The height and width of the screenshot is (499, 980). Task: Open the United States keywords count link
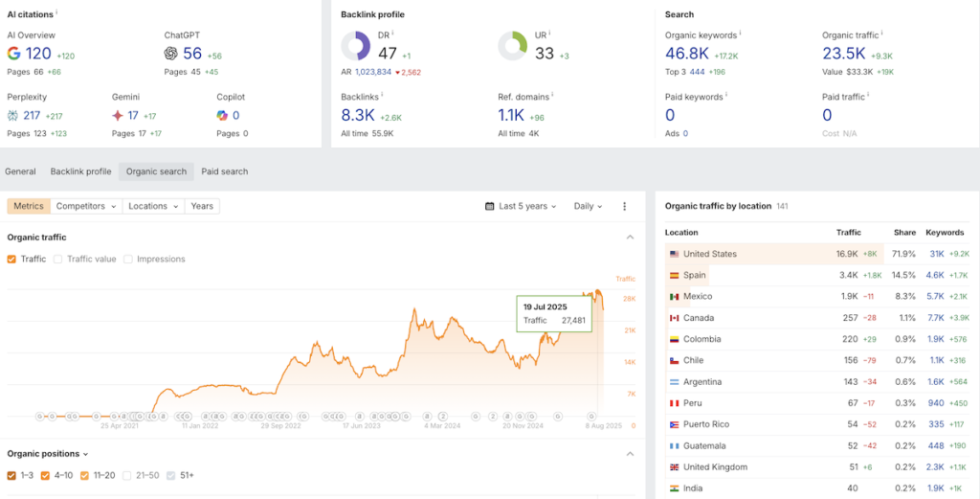click(936, 254)
